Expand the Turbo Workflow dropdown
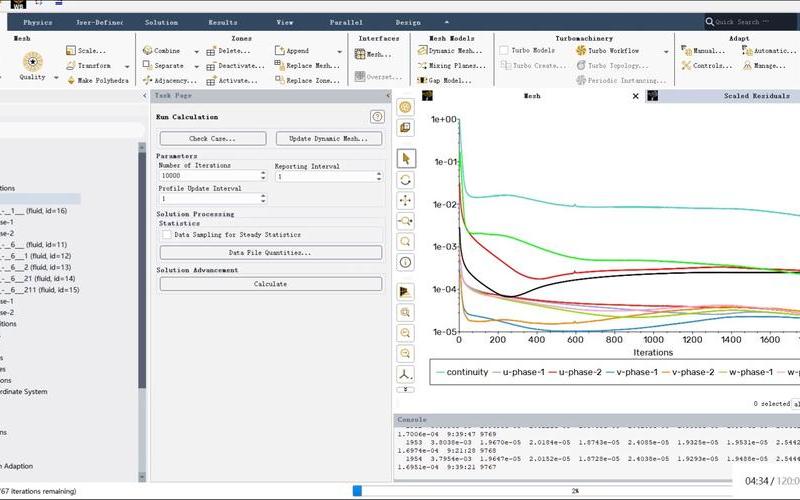800x500 pixels. pyautogui.click(x=666, y=52)
